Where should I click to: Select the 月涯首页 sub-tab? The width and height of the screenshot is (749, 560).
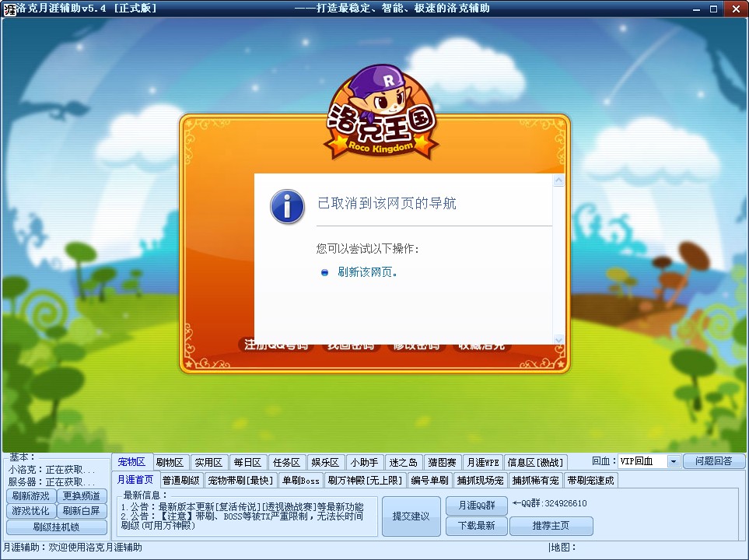pos(135,480)
